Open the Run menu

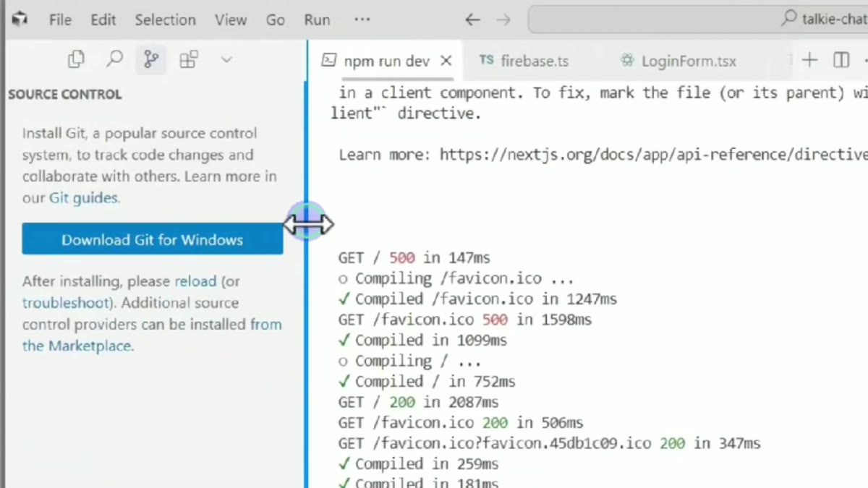(317, 20)
